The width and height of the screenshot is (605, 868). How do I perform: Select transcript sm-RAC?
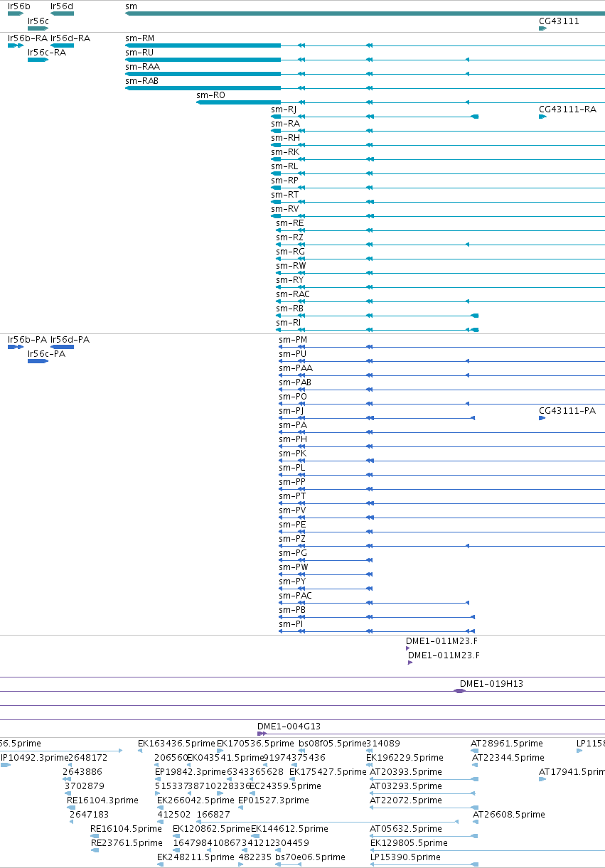(x=293, y=294)
